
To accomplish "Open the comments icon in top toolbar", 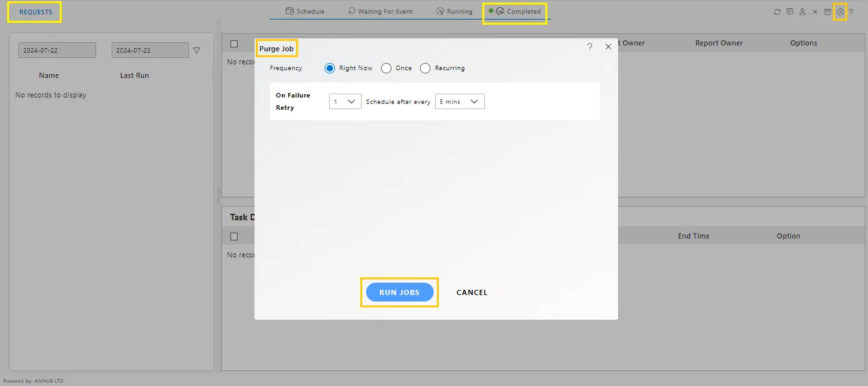I will (x=789, y=12).
